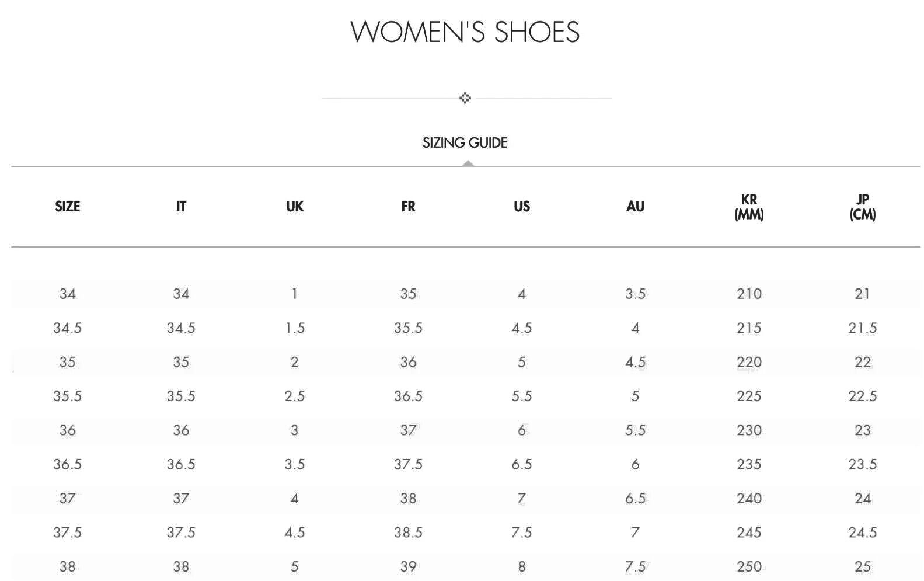Pick 24.5 in the JP column
This screenshot has height=581, width=924.
863,533
